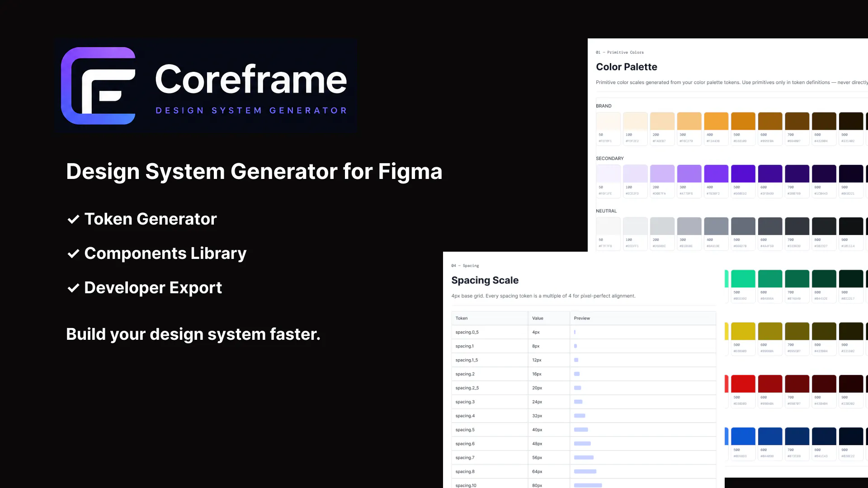Click the 'Token Generator' feature text
This screenshot has height=488, width=868.
click(x=151, y=219)
